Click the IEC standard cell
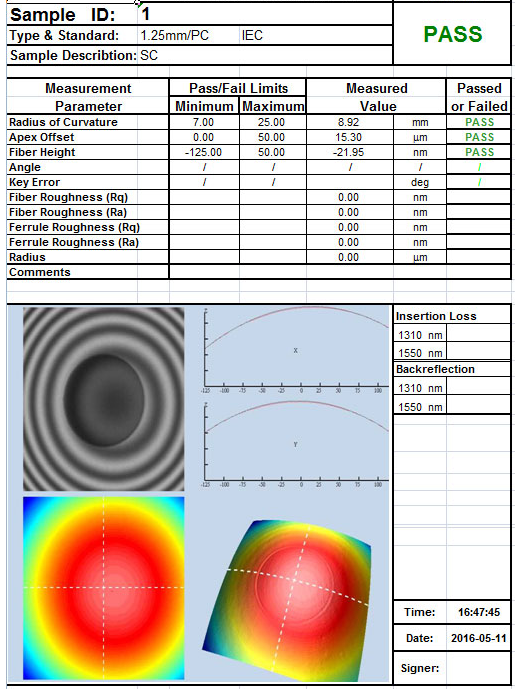 (316, 35)
